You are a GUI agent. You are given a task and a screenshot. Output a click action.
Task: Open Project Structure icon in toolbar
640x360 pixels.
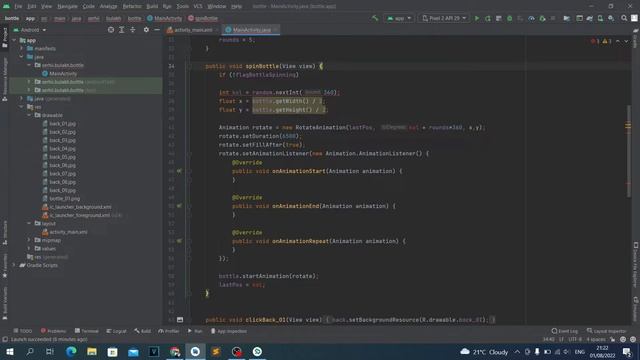[x=567, y=18]
